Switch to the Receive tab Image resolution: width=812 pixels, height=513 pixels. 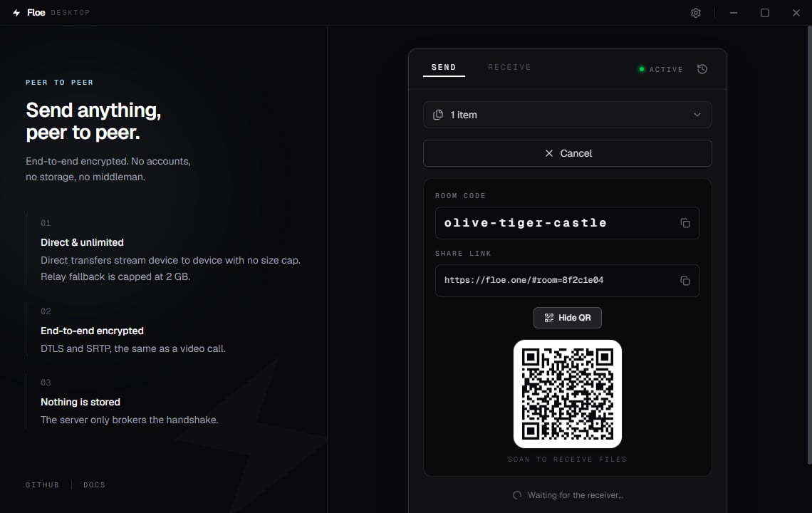point(509,68)
